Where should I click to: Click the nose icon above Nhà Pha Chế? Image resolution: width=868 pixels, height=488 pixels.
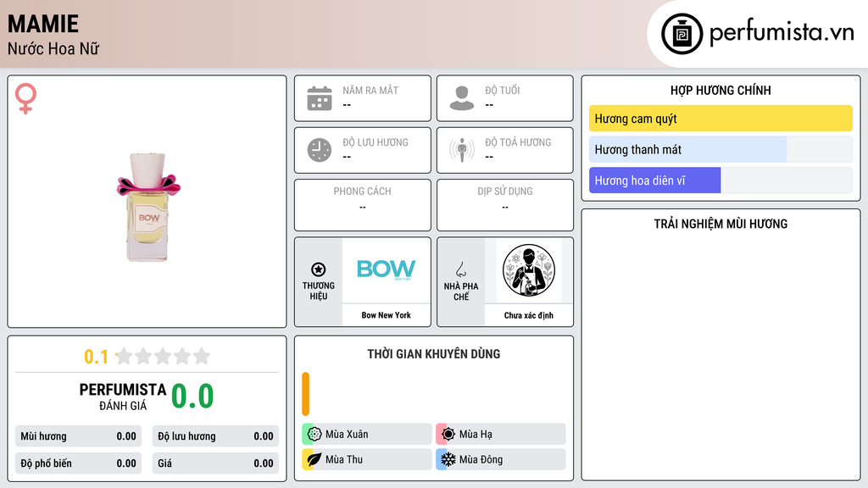[x=461, y=269]
